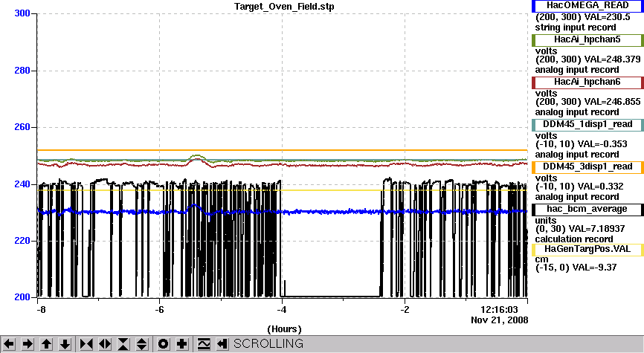Image resolution: width=644 pixels, height=353 pixels.
Task: Click the Target_Oven_Field.stp chart title
Action: (x=284, y=7)
